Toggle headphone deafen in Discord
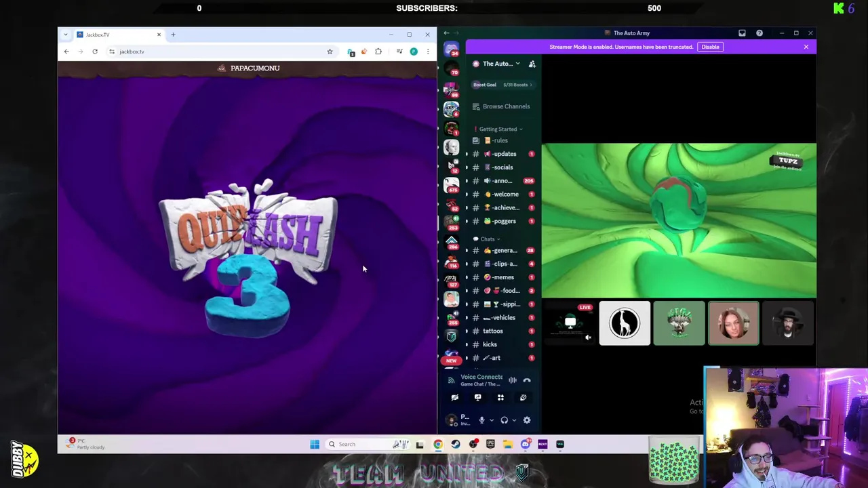The width and height of the screenshot is (868, 488). (504, 420)
